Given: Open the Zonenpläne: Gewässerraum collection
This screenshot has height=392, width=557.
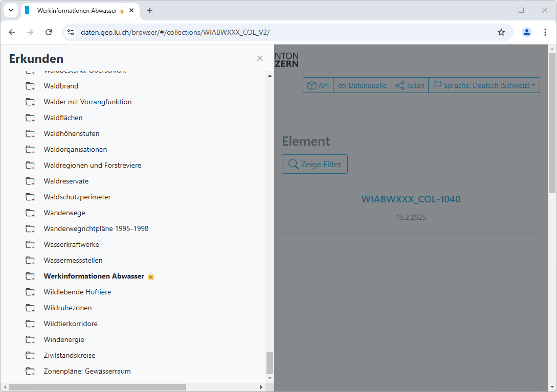Looking at the screenshot, I should [87, 372].
